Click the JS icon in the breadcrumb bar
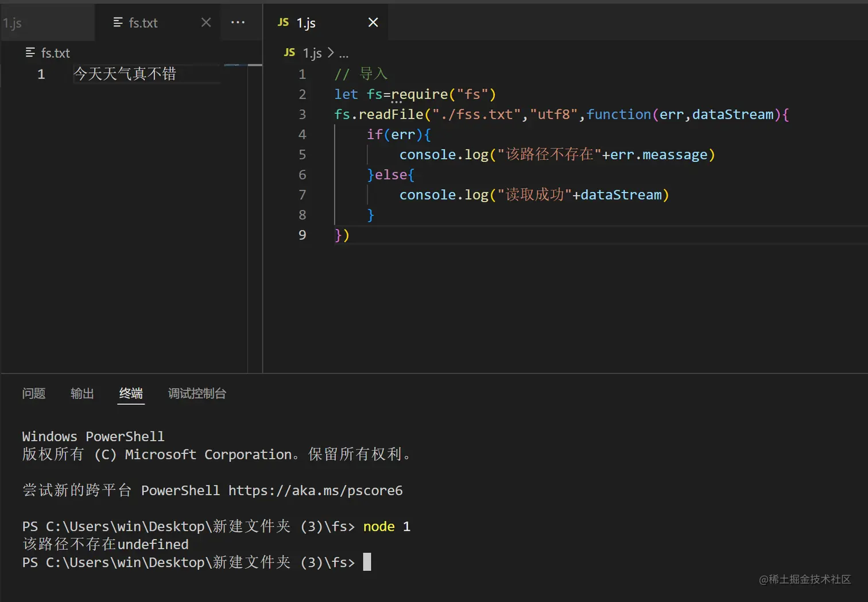The height and width of the screenshot is (602, 868). click(289, 52)
